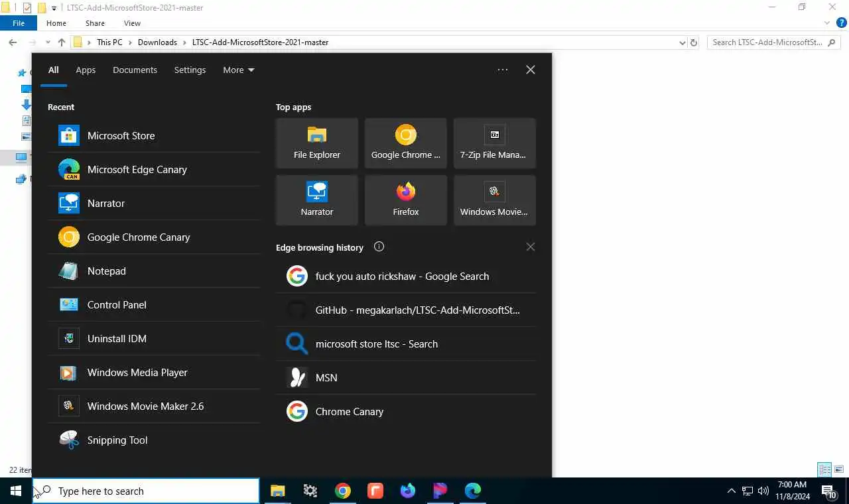Refresh the Explorer folder view
Screen dimensions: 849x504
[694, 42]
